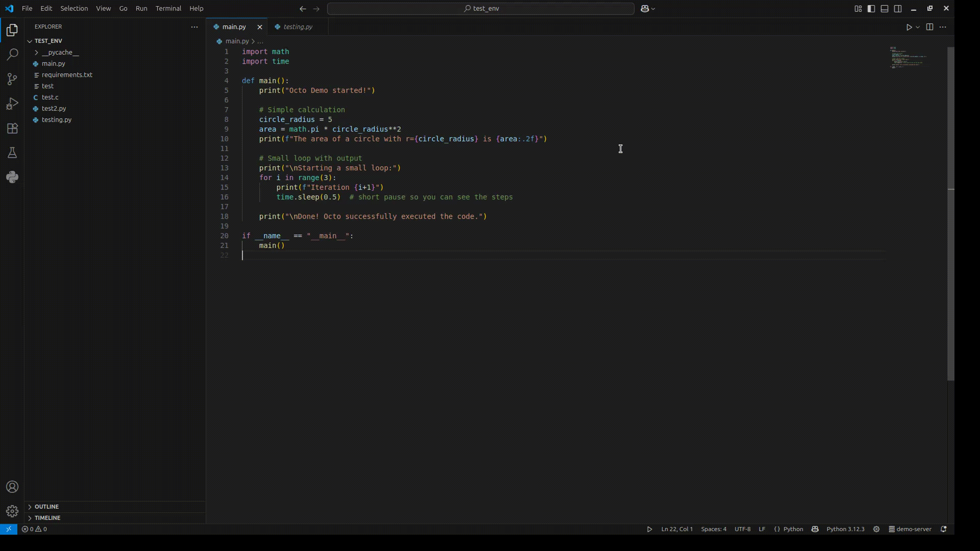Open the Source Control view
Image resolution: width=980 pixels, height=551 pixels.
12,79
